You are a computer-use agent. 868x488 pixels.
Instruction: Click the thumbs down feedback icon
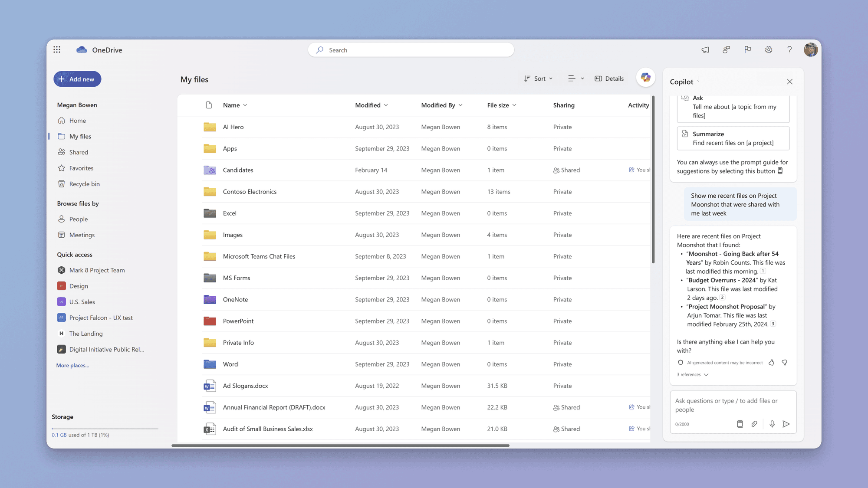pyautogui.click(x=784, y=363)
